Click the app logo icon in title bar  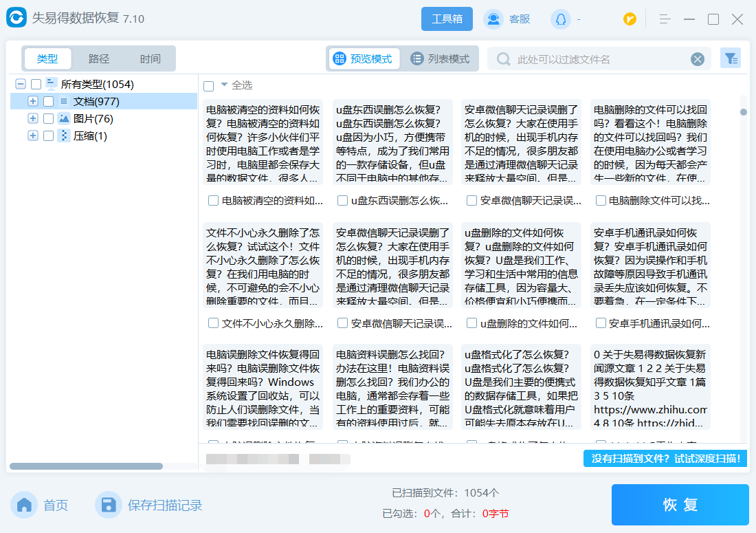16,18
